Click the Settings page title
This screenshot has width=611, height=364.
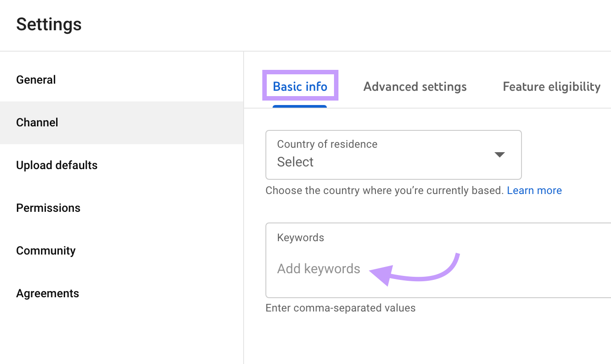(x=49, y=24)
